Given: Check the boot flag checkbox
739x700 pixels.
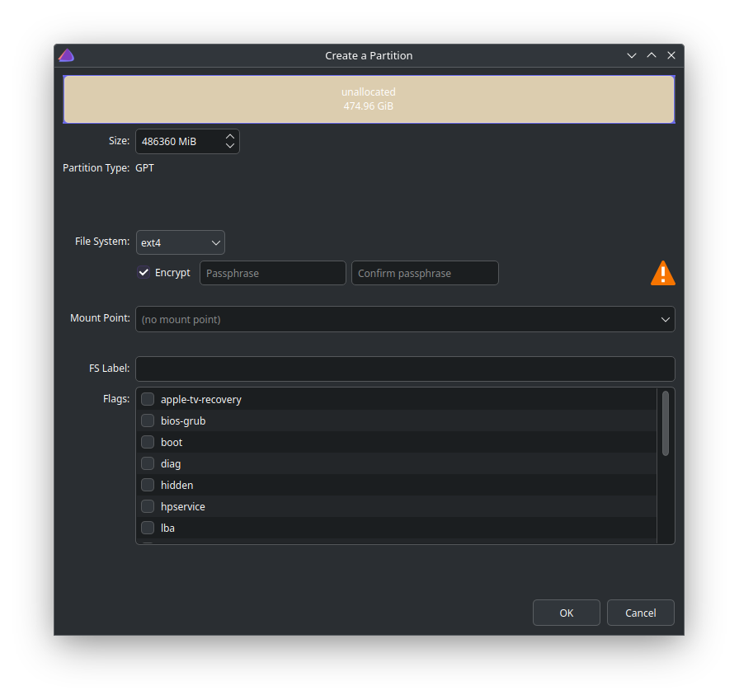Looking at the screenshot, I should tap(148, 442).
